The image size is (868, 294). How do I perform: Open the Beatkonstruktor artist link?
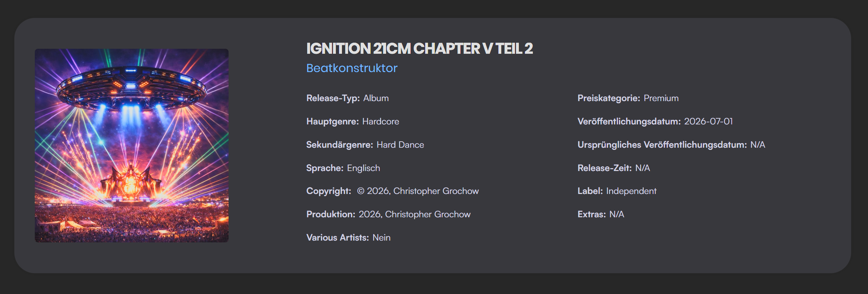pyautogui.click(x=352, y=68)
